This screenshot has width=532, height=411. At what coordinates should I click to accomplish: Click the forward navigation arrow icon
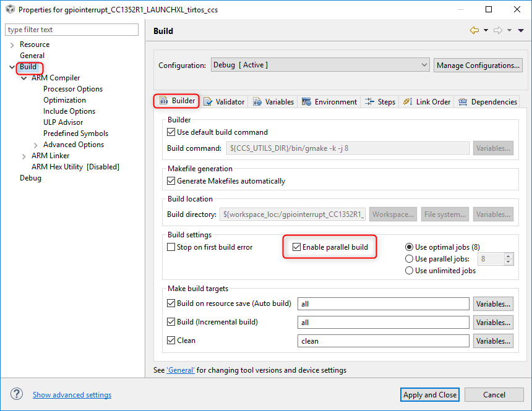498,30
